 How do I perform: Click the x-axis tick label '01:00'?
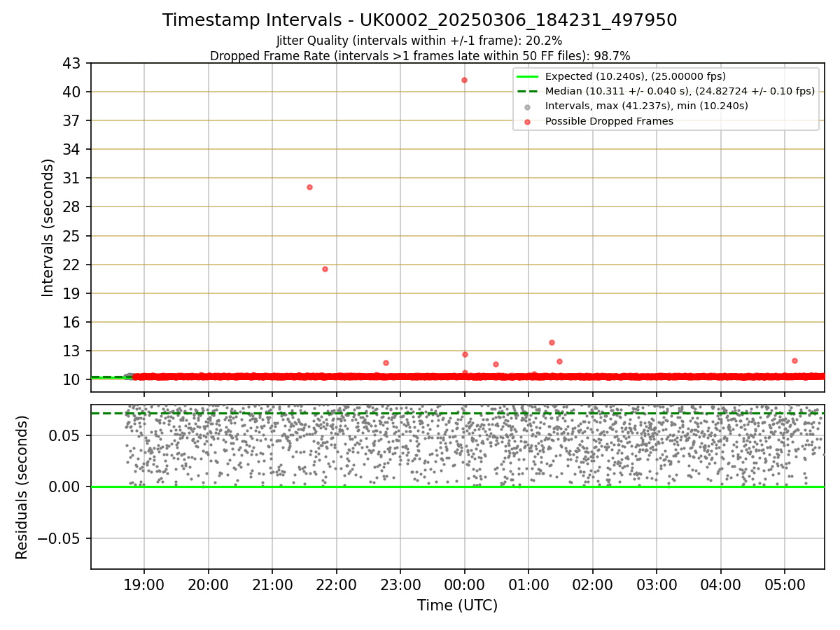pos(528,584)
